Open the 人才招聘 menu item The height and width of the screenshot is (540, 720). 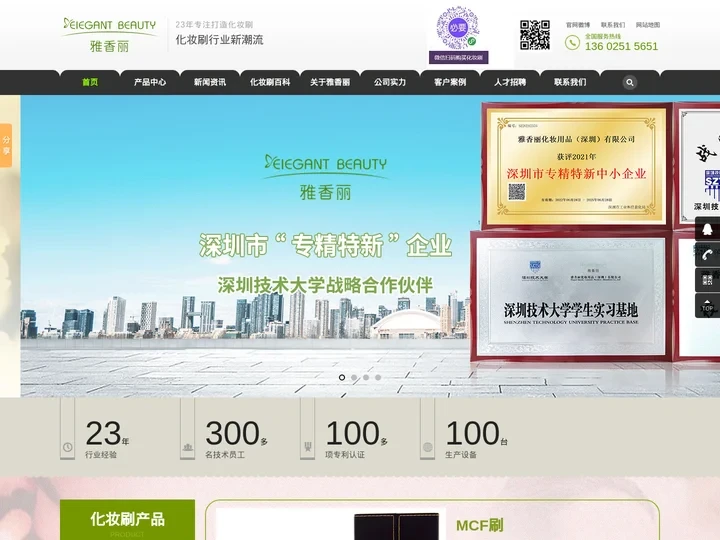pos(510,82)
